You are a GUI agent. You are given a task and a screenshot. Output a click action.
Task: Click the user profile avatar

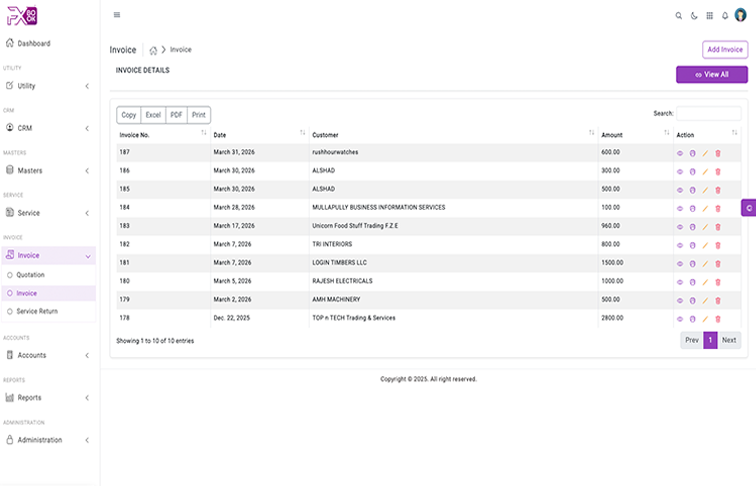point(740,15)
